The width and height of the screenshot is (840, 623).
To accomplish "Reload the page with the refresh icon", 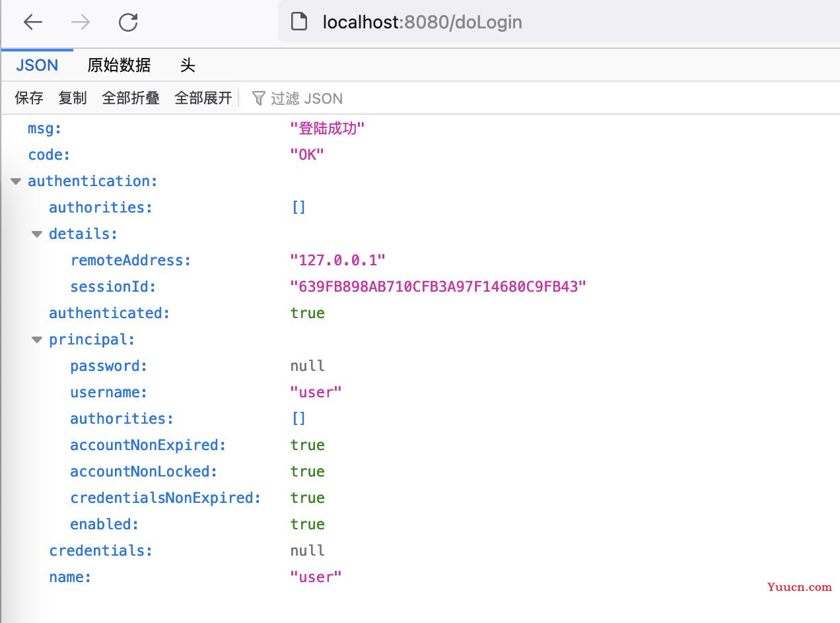I will coord(128,22).
